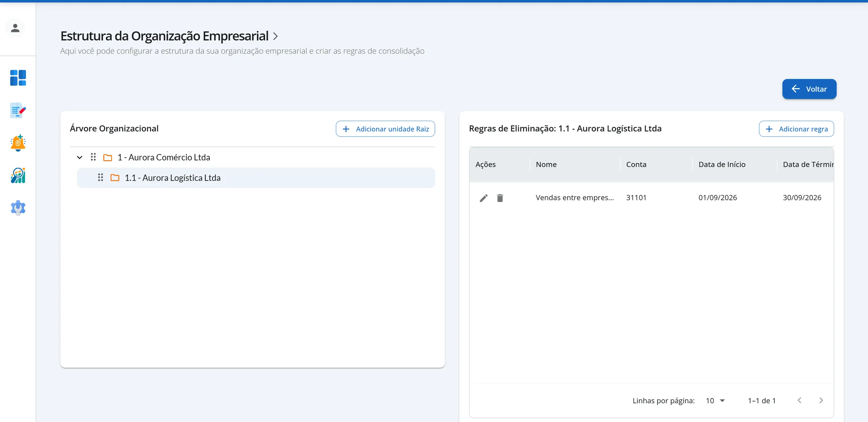This screenshot has height=422, width=868.
Task: Open the notification bell sidebar icon
Action: (x=18, y=143)
